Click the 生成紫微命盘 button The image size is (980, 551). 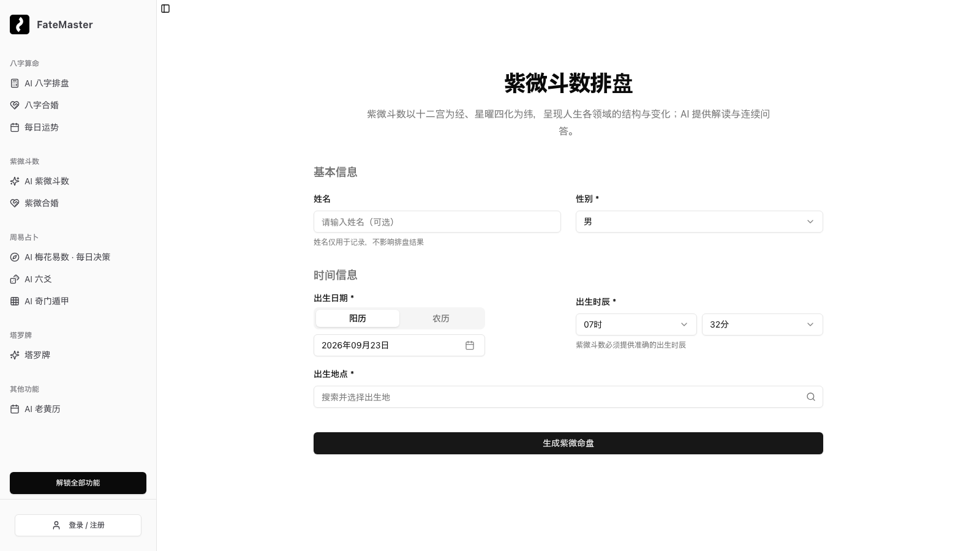coord(568,443)
